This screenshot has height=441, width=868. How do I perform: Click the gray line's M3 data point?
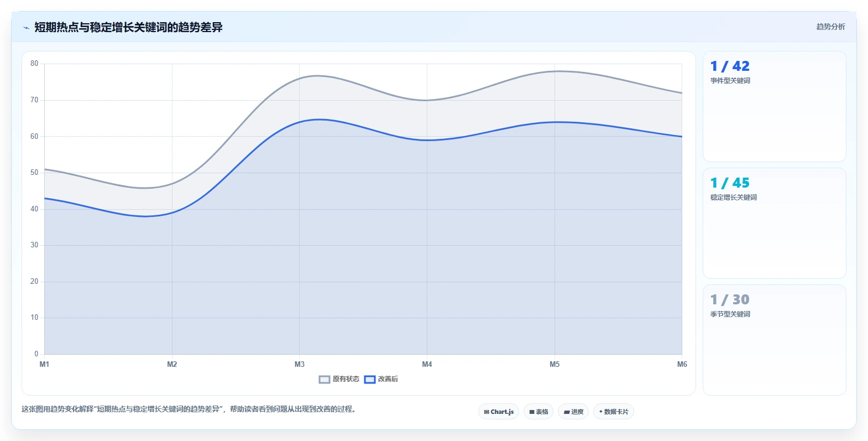point(299,79)
